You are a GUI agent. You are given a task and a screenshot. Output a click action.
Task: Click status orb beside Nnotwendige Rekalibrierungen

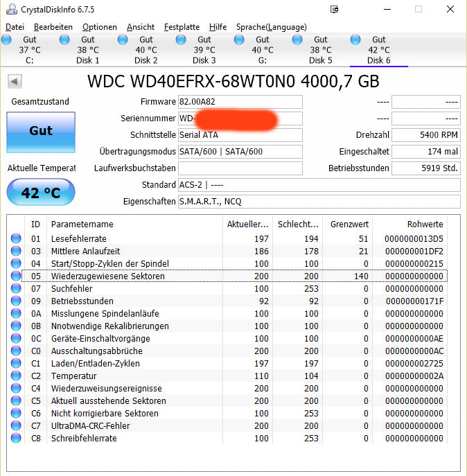tap(16, 326)
